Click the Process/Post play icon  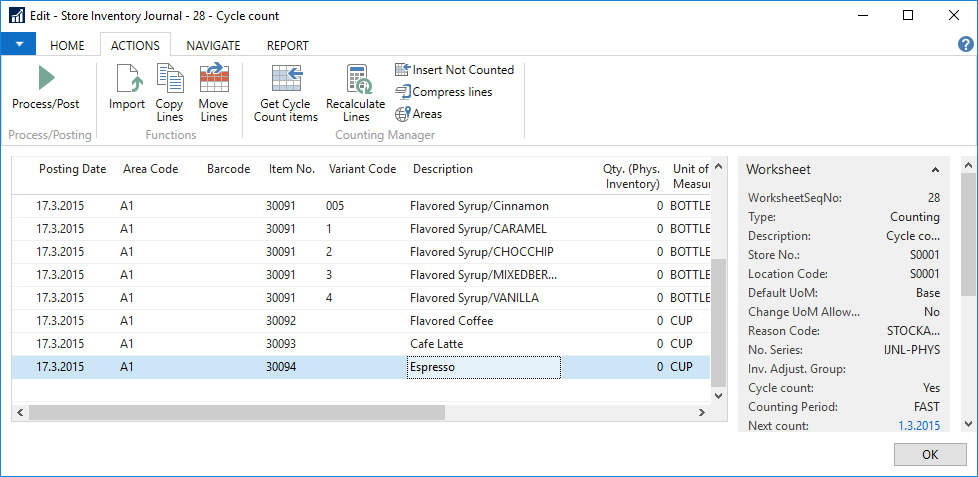46,78
